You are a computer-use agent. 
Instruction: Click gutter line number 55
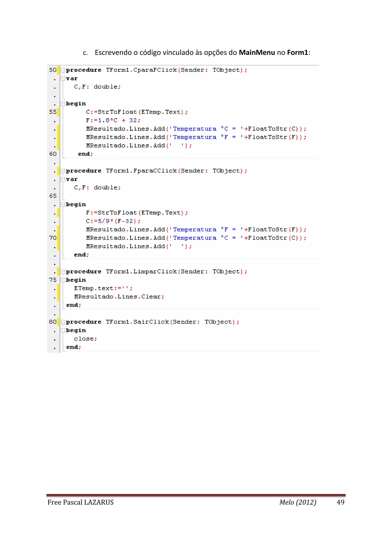[53, 112]
